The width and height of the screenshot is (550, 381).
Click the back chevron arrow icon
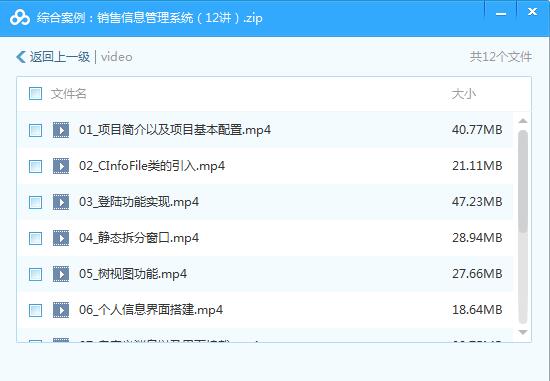pyautogui.click(x=21, y=57)
